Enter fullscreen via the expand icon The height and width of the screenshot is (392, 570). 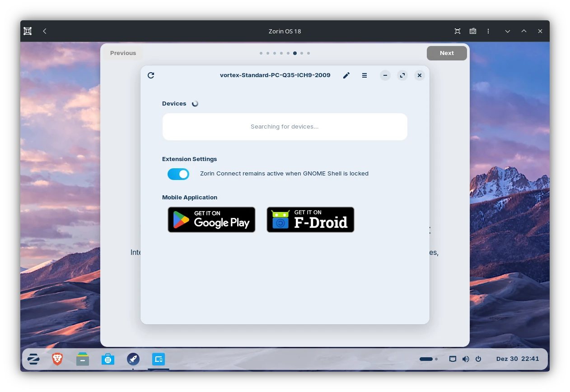(x=402, y=75)
